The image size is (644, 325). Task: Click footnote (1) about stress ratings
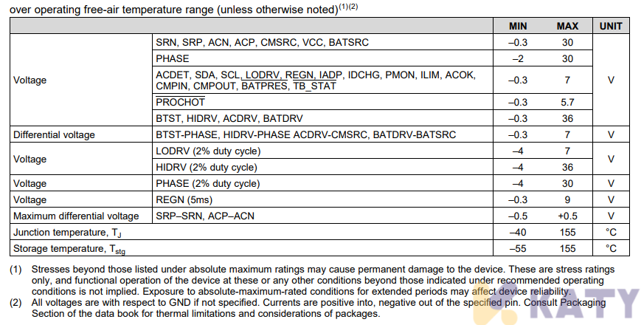click(x=312, y=281)
